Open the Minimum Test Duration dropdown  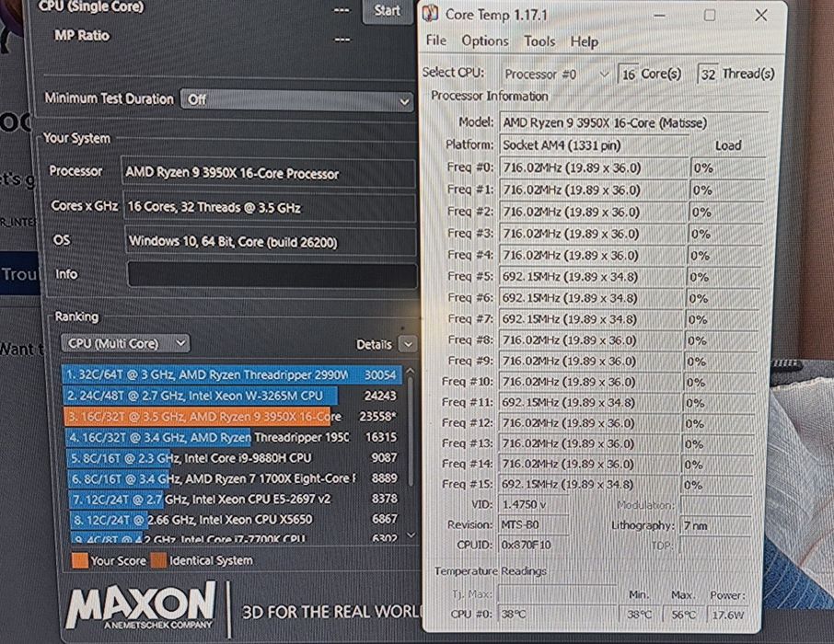tap(296, 100)
